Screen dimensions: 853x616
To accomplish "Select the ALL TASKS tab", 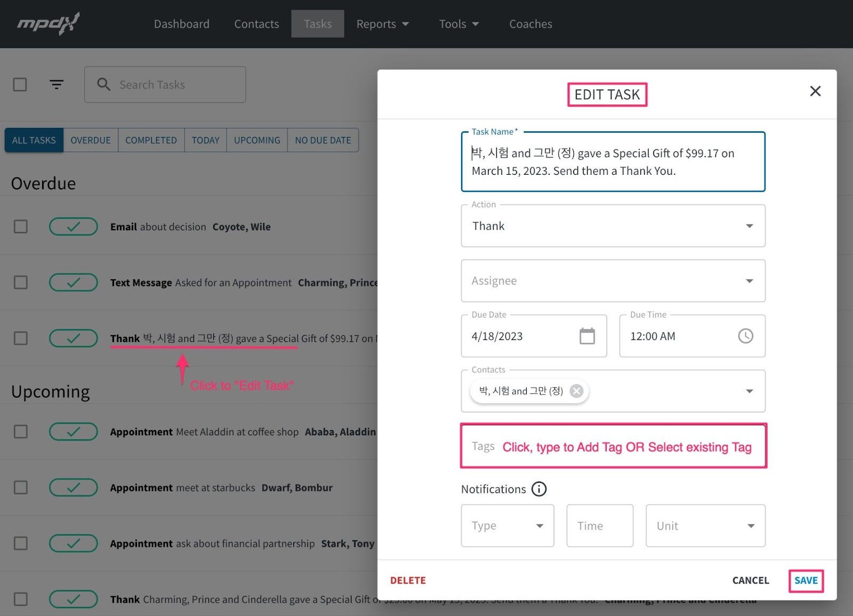I will click(34, 140).
